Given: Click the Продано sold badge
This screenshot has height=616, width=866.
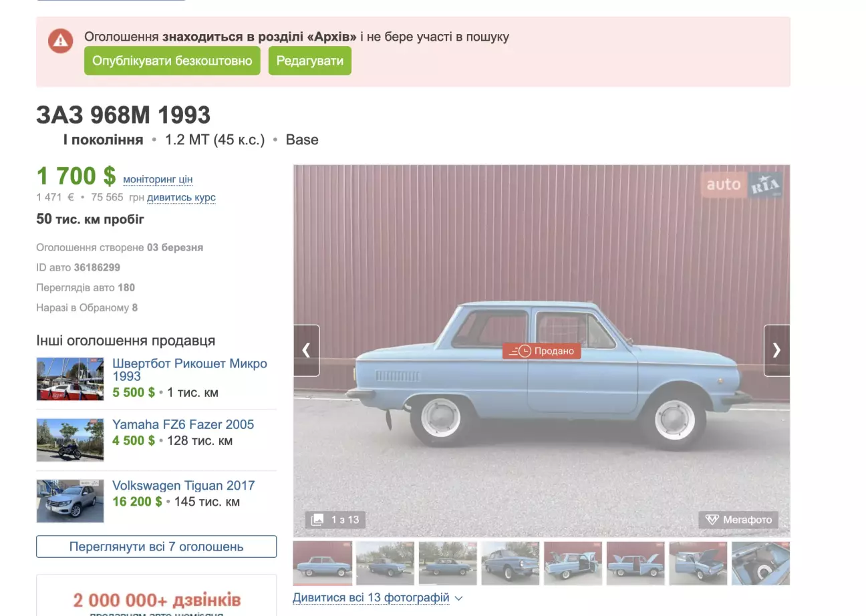Looking at the screenshot, I should 542,351.
